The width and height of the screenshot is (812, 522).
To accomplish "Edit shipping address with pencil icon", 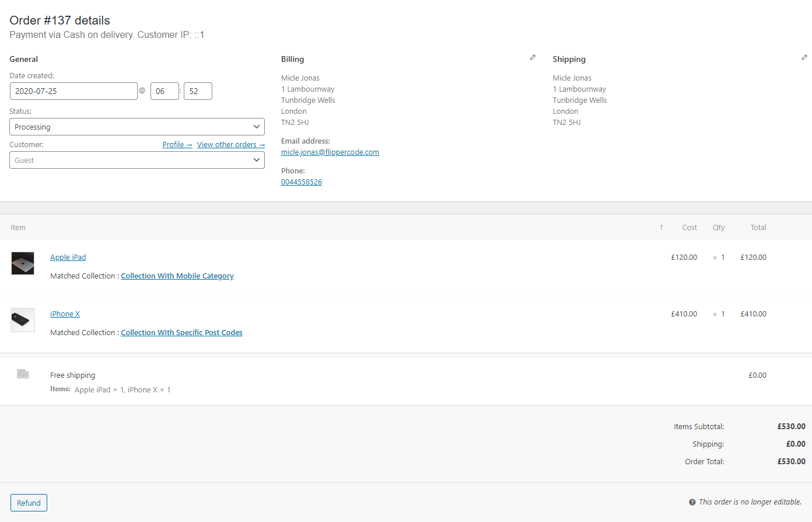I will click(804, 57).
